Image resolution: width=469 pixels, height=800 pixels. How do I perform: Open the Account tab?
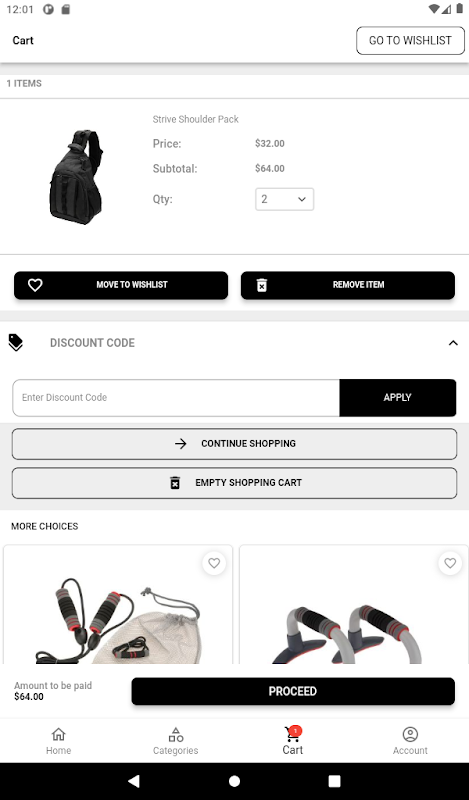click(410, 741)
